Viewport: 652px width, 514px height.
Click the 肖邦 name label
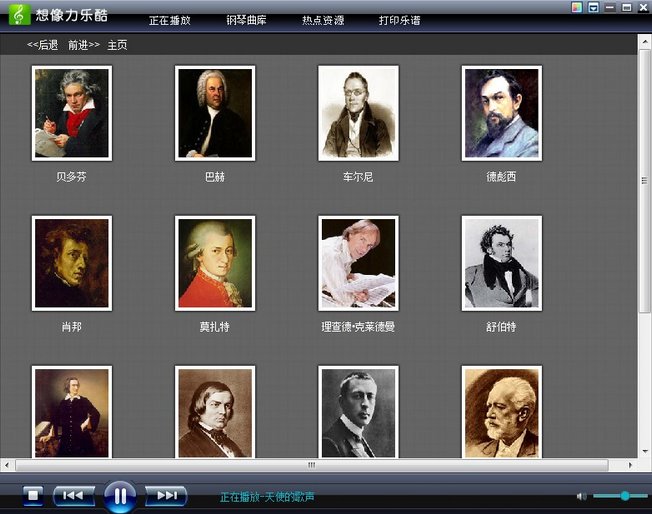72,327
